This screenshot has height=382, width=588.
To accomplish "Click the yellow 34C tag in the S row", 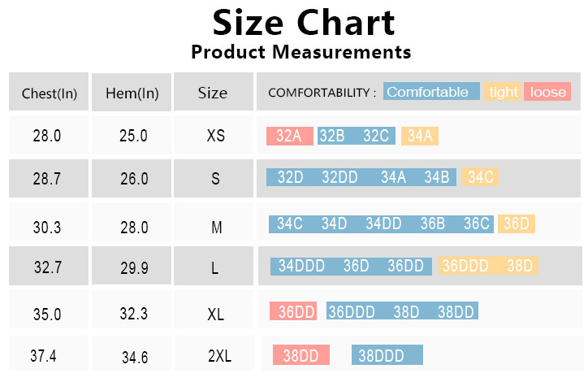I will tap(480, 177).
